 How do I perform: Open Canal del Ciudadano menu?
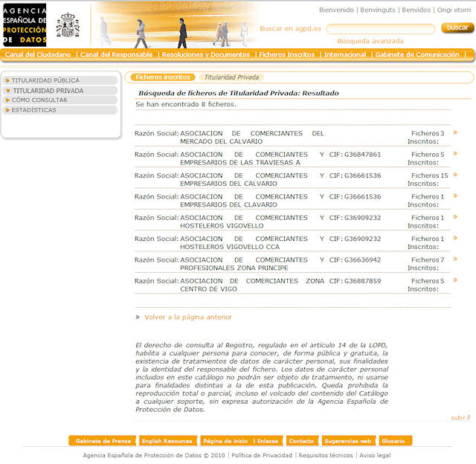tap(38, 54)
